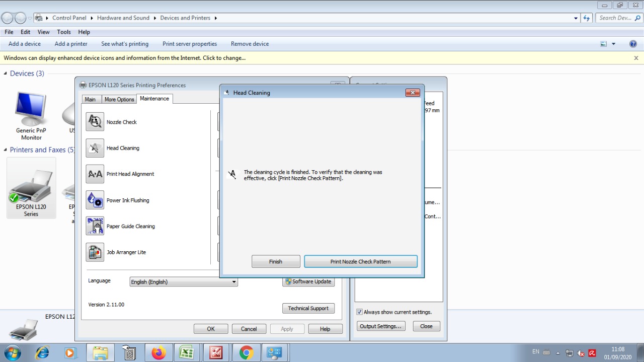This screenshot has width=644, height=362.
Task: Open the Windows Start menu orb
Action: click(12, 353)
